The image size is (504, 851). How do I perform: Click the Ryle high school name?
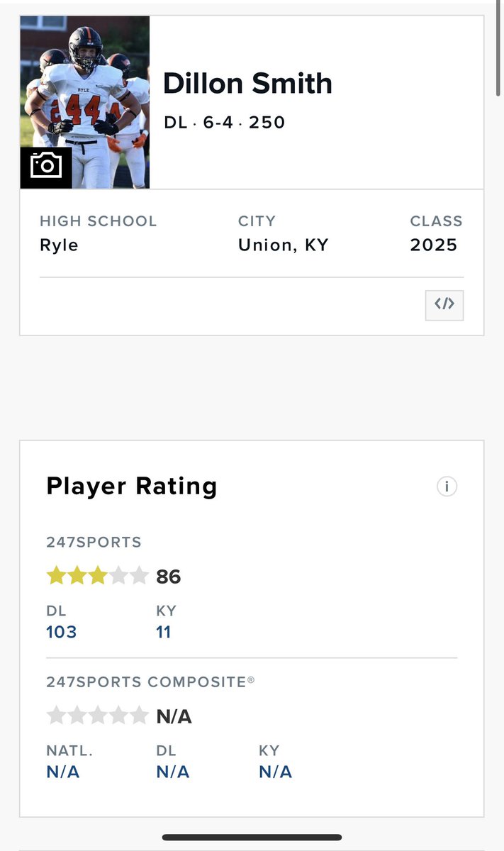click(59, 246)
